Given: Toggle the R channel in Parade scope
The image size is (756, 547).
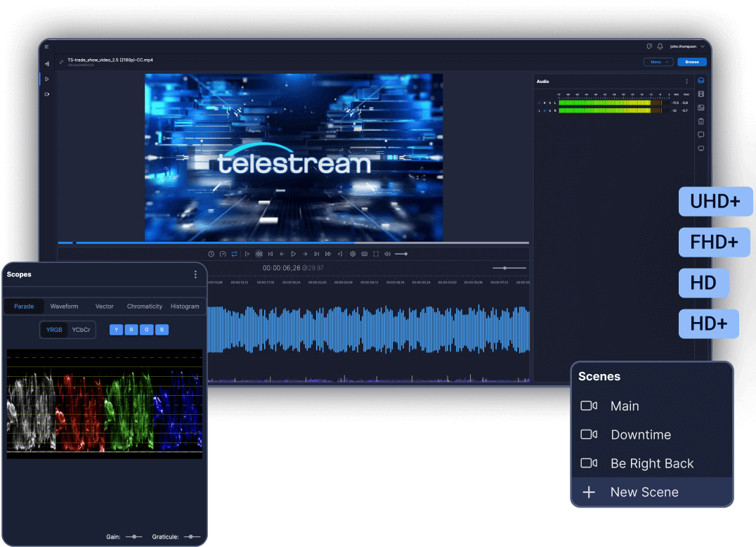Looking at the screenshot, I should point(131,330).
